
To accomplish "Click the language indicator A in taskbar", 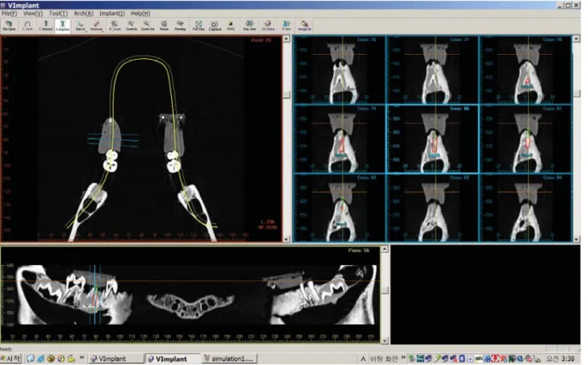I will [363, 359].
